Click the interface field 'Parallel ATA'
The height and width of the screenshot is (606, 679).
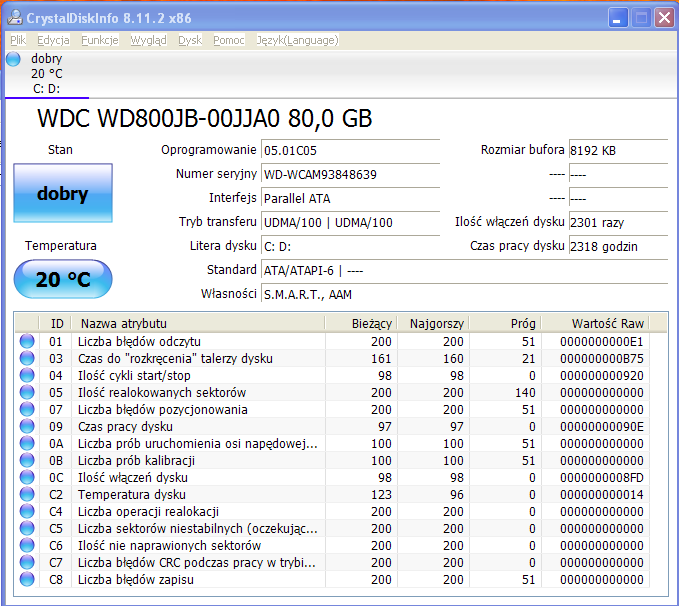coord(350,198)
